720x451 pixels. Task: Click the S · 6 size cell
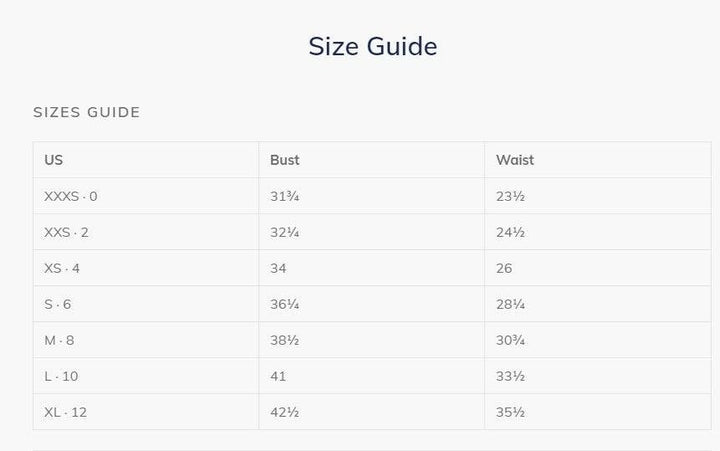pyautogui.click(x=58, y=304)
